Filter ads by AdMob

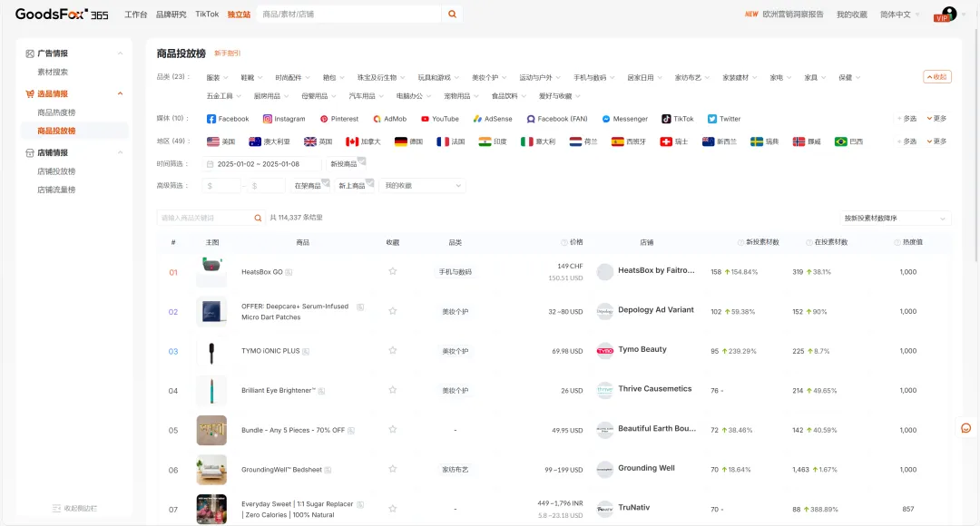click(x=389, y=119)
